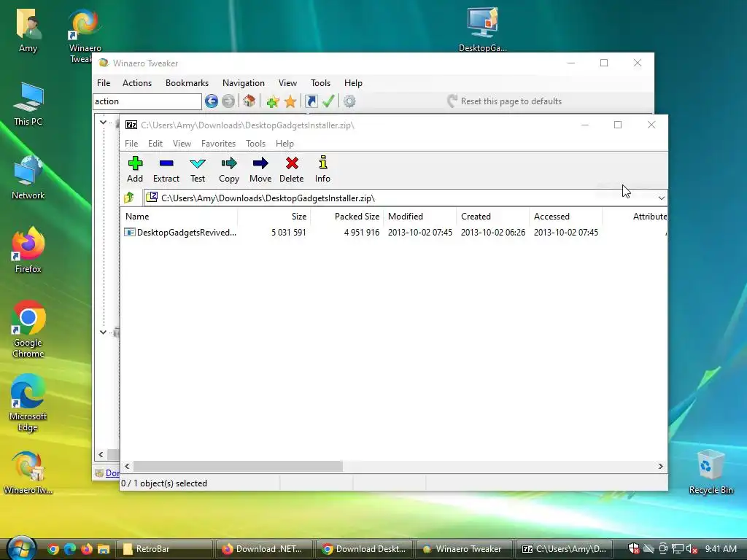The width and height of the screenshot is (747, 560).
Task: Click the Add button in 7-Zip toolbar
Action: (135, 169)
